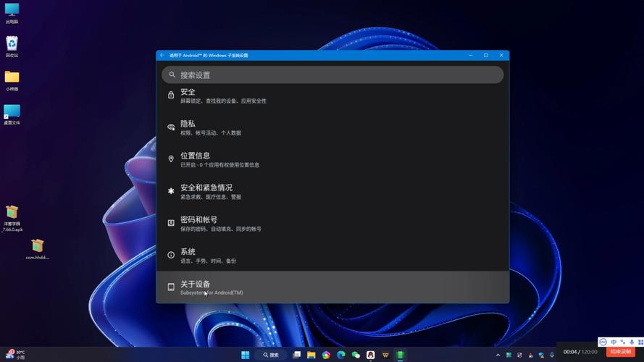Viewport: 644px width, 362px height.
Task: Click the magnifier icon in settings search
Action: tap(172, 75)
